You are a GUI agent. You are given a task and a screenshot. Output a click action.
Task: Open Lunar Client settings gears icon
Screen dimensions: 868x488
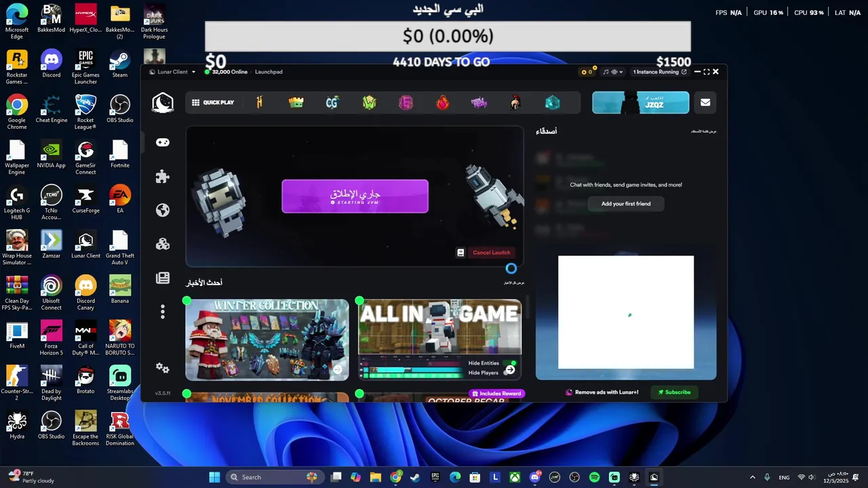coord(163,368)
